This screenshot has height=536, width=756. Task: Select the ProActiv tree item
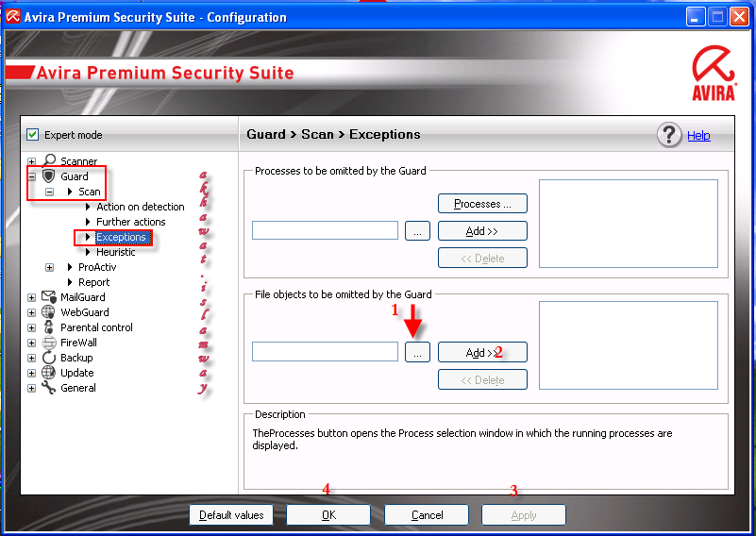point(97,267)
